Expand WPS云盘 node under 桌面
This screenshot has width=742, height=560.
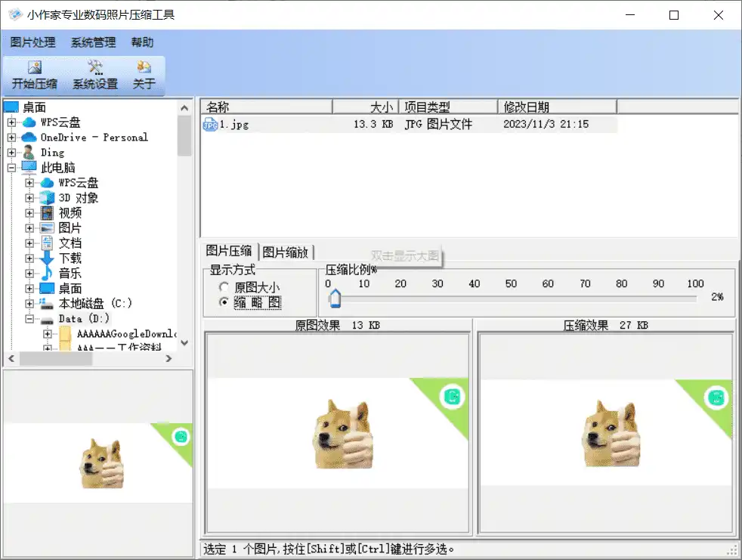(x=12, y=122)
